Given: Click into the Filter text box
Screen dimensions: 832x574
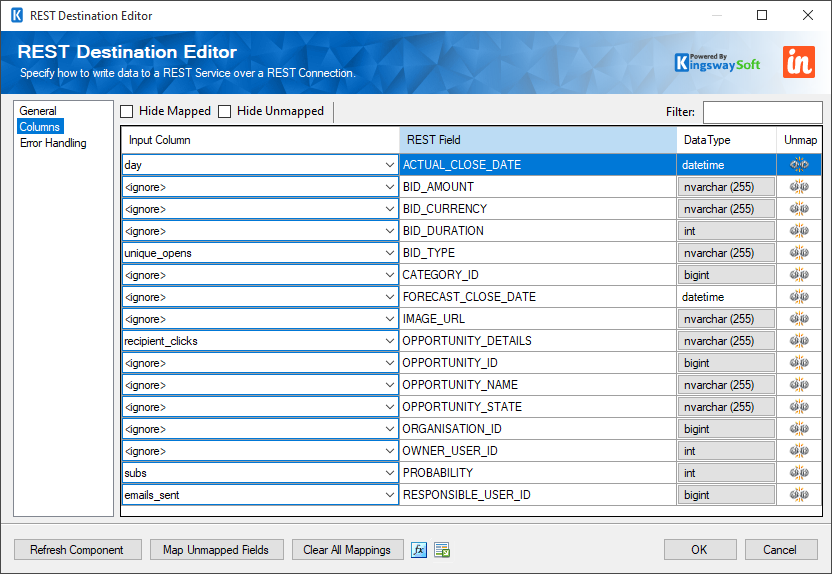Looking at the screenshot, I should tap(762, 112).
